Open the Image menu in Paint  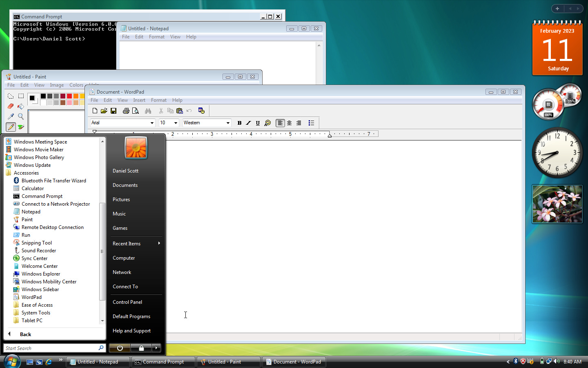[x=57, y=85]
